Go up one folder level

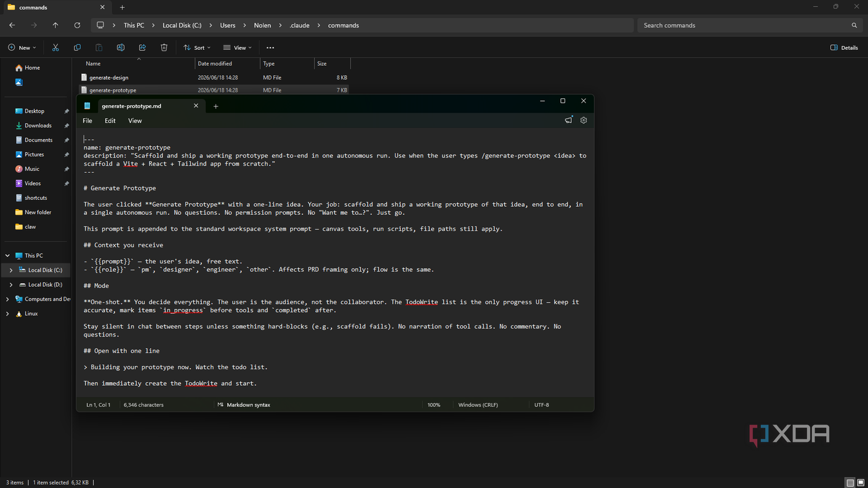tap(55, 25)
